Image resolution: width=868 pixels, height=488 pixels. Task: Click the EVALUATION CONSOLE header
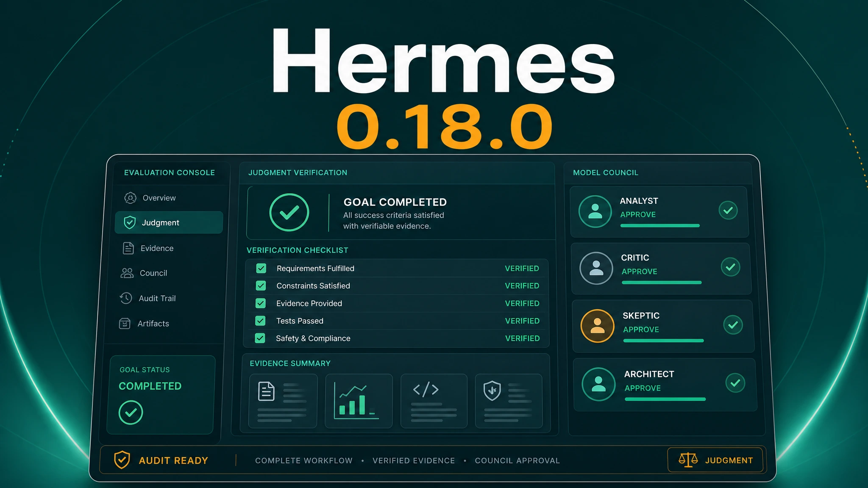170,173
